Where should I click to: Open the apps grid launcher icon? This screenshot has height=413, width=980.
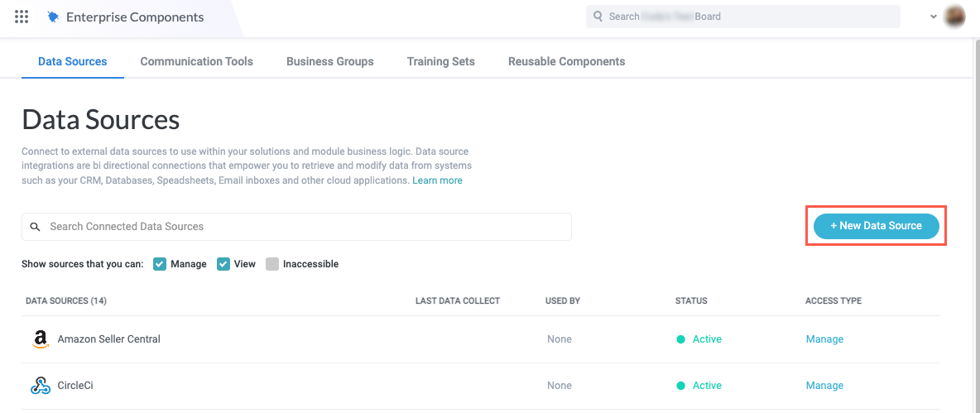22,17
